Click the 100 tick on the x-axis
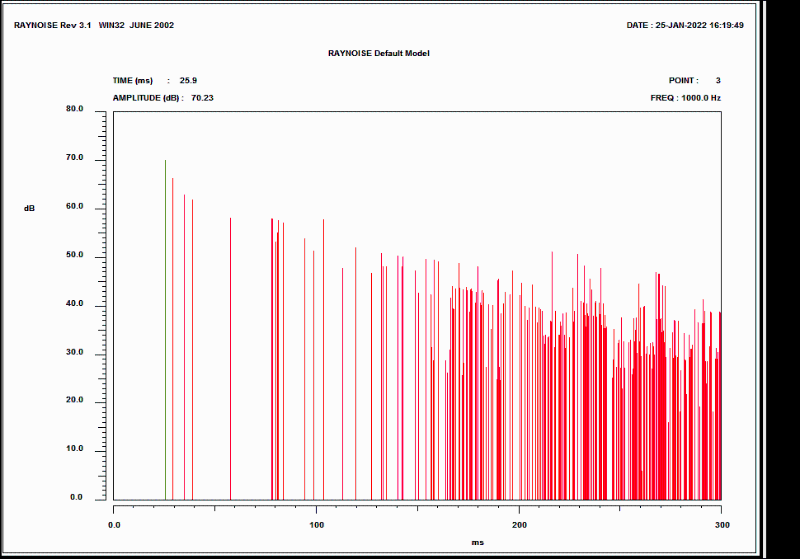800x559 pixels. coord(316,524)
